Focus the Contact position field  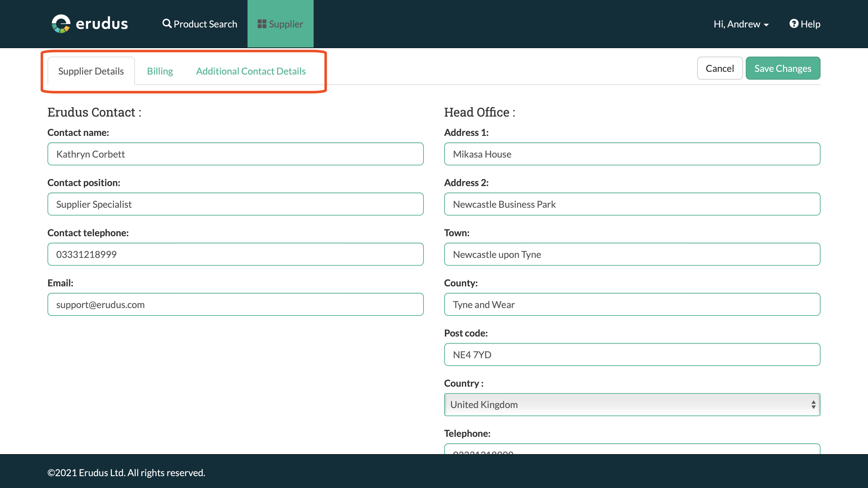tap(235, 204)
